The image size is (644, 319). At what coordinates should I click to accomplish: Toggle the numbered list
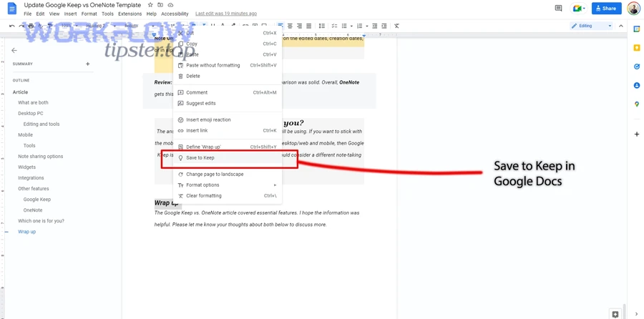tap(360, 26)
